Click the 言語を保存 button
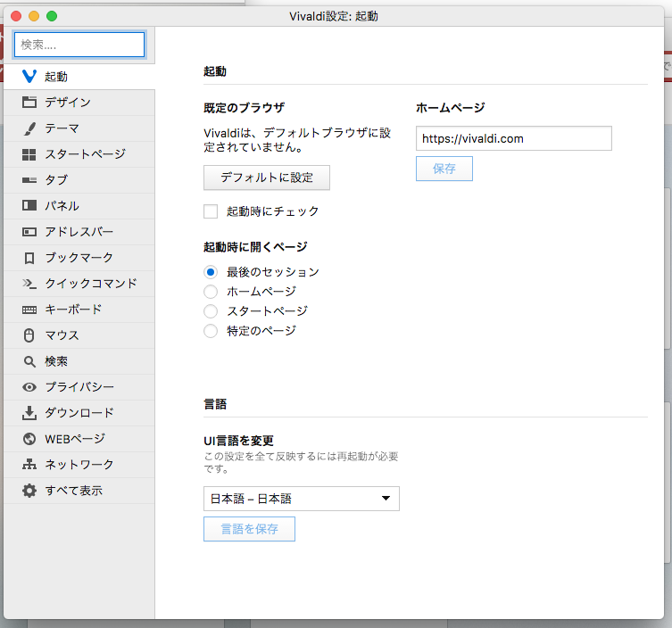Viewport: 672px width, 628px height. point(249,529)
